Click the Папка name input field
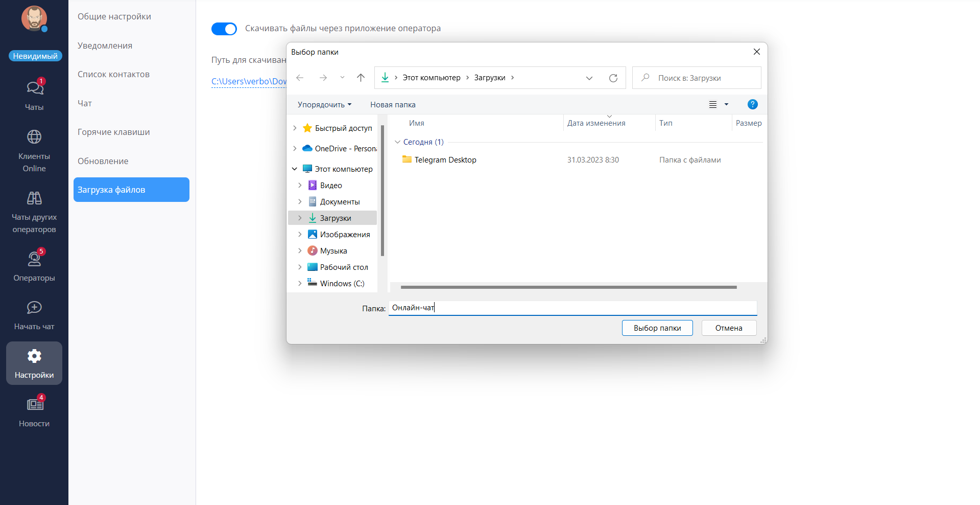980x505 pixels. (572, 308)
